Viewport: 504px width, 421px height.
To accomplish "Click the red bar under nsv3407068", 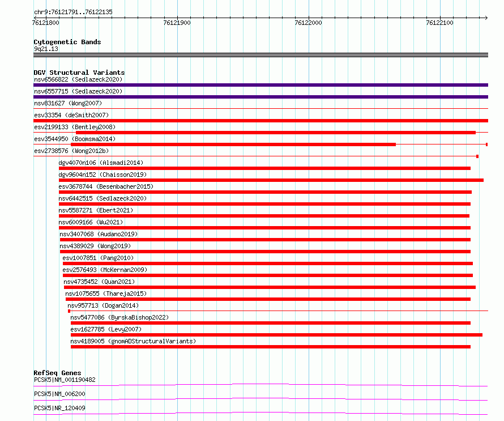I will coord(265,240).
